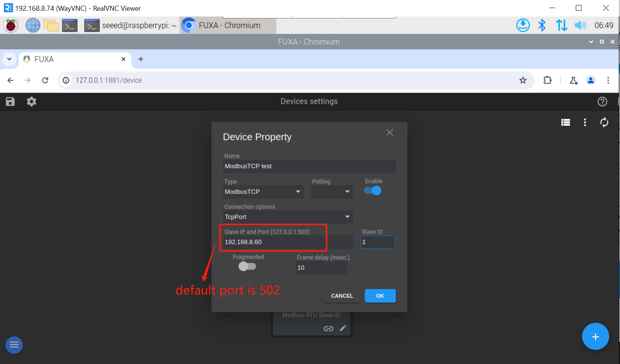This screenshot has width=620, height=364.
Task: Click the clock showing 06:49
Action: [604, 25]
